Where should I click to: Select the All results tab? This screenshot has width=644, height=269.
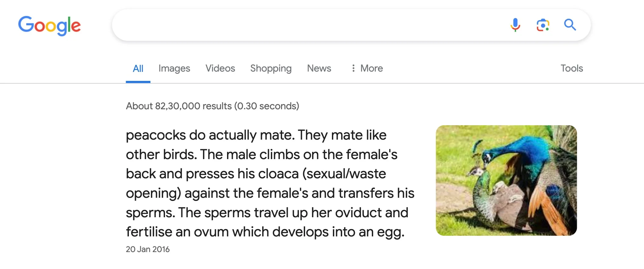pos(138,68)
